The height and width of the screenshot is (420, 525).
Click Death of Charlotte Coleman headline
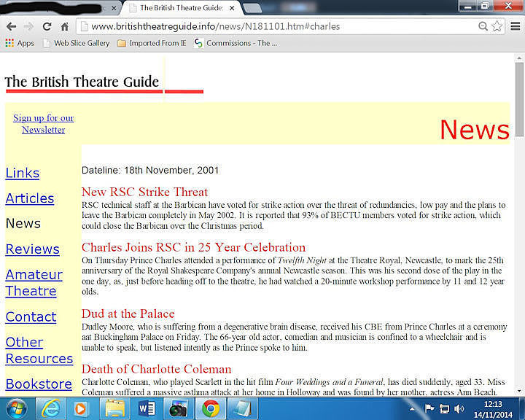(x=156, y=369)
